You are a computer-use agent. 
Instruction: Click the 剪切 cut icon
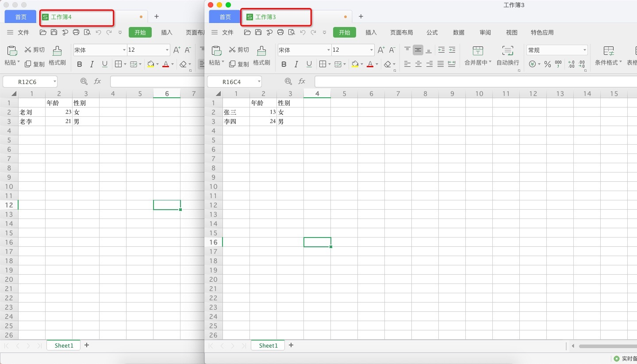(238, 50)
